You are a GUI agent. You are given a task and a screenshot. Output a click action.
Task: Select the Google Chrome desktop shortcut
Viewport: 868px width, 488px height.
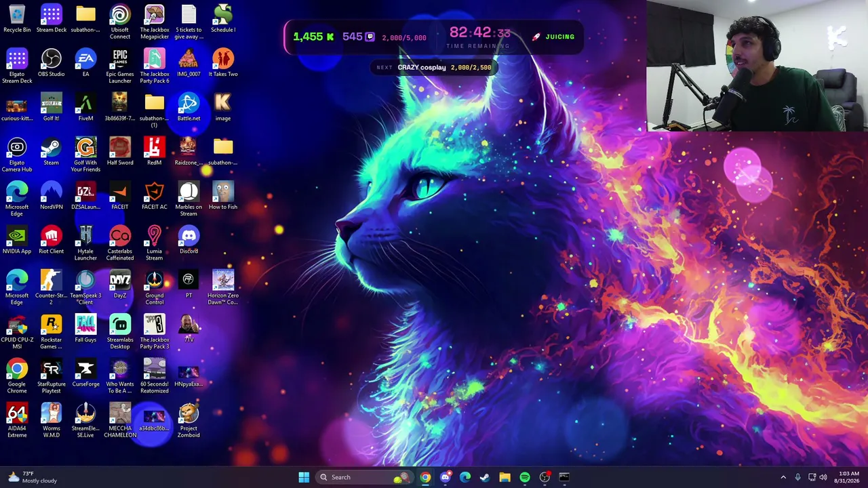coord(17,376)
